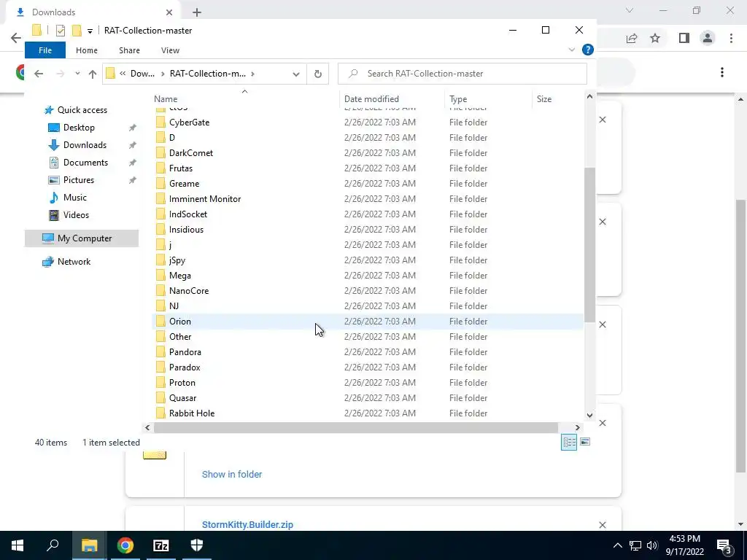Select the IndSocket folder
The width and height of the screenshot is (747, 560).
[187, 214]
